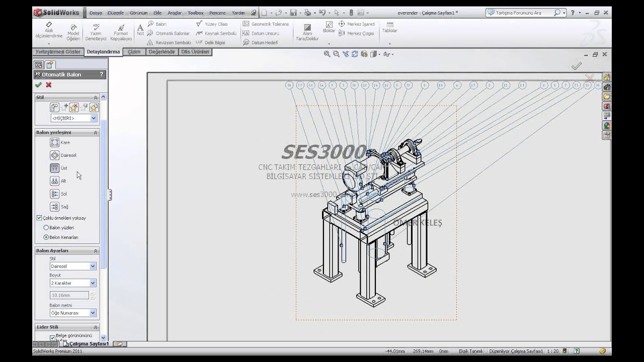The width and height of the screenshot is (644, 362).
Task: Click Yüzey Cilası tool
Action: tap(212, 24)
